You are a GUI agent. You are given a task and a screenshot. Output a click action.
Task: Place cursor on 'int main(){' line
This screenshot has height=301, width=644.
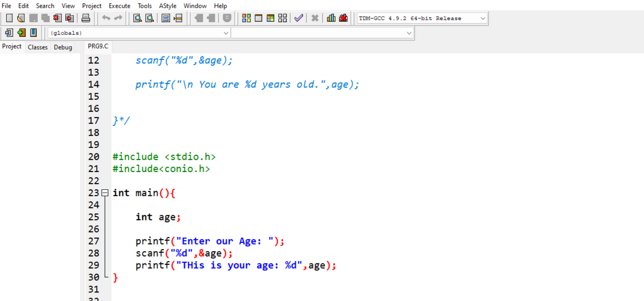[x=144, y=193]
